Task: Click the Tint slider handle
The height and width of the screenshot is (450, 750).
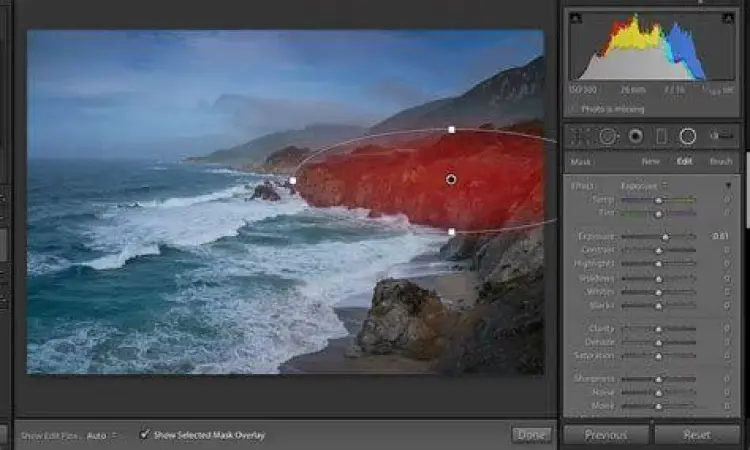Action: click(659, 214)
